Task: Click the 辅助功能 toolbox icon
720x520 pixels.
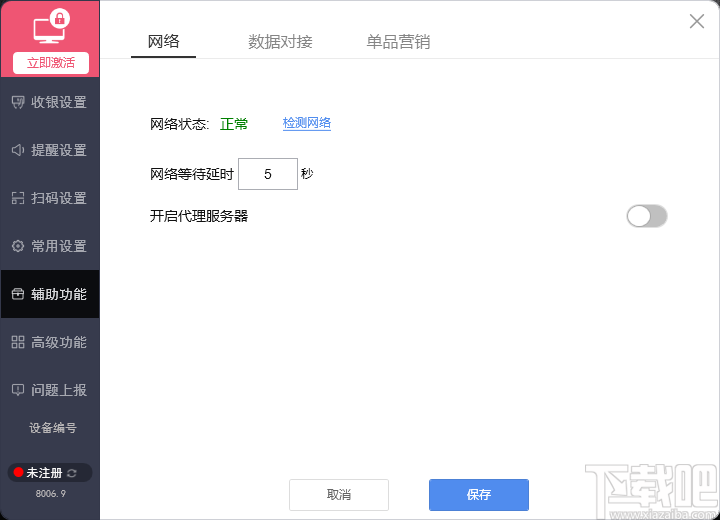Action: point(18,294)
